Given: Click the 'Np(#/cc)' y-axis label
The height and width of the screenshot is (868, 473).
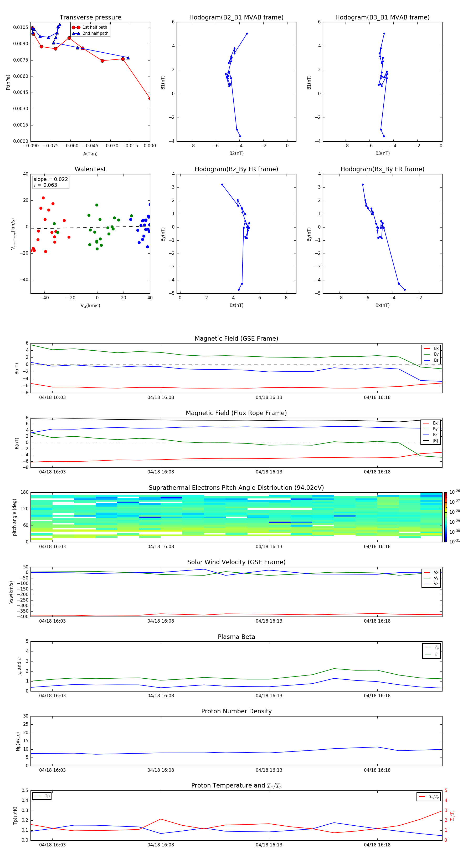Looking at the screenshot, I should (18, 741).
